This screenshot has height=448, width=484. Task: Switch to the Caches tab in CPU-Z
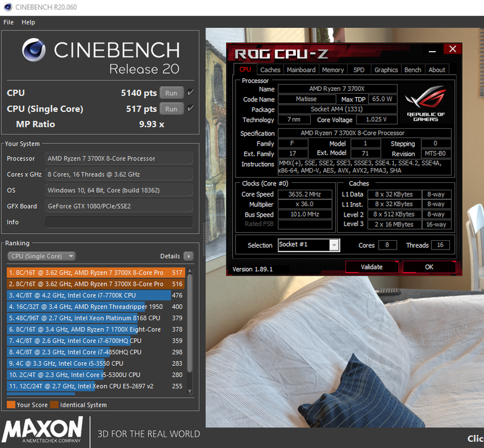click(x=270, y=70)
